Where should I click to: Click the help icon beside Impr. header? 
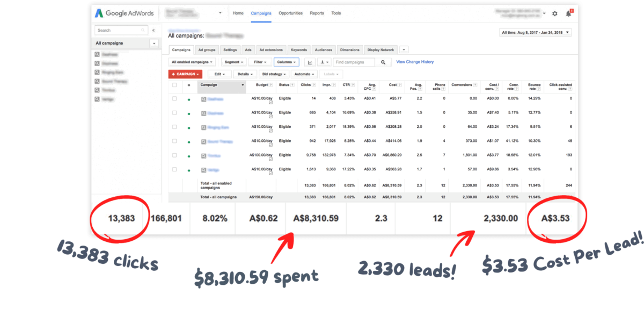click(334, 85)
